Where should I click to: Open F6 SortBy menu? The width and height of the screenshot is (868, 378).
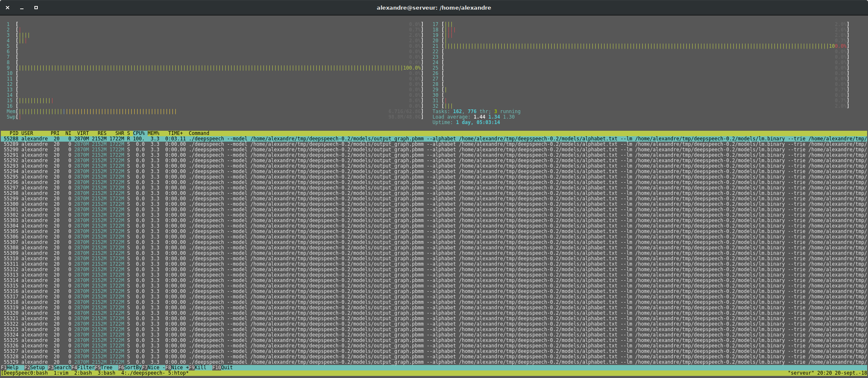130,368
